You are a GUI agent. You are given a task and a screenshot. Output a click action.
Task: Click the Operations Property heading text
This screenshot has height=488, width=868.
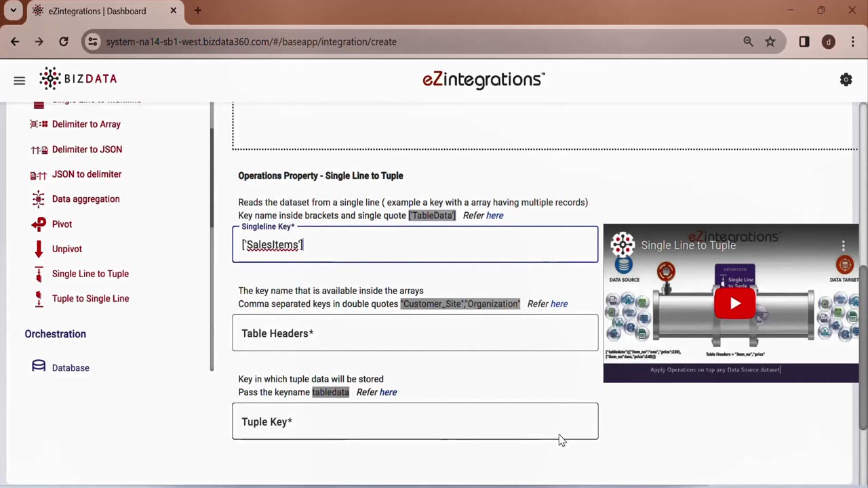point(321,176)
